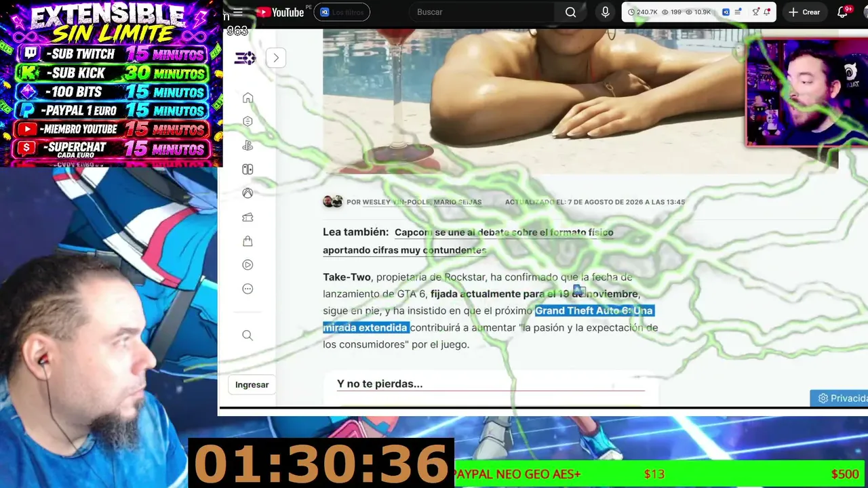Viewport: 868px width, 488px height.
Task: Click the $500 goal amount
Action: pyautogui.click(x=845, y=474)
